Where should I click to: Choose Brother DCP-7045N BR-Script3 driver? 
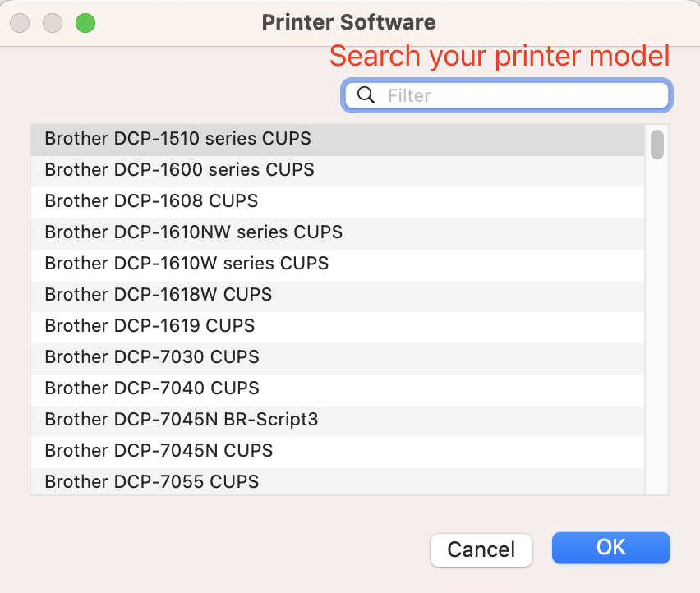click(181, 420)
